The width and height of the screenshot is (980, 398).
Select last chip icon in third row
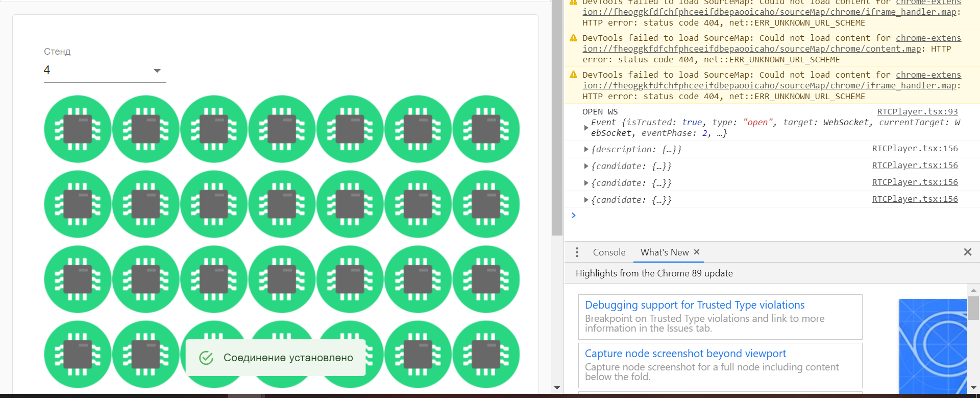[486, 279]
